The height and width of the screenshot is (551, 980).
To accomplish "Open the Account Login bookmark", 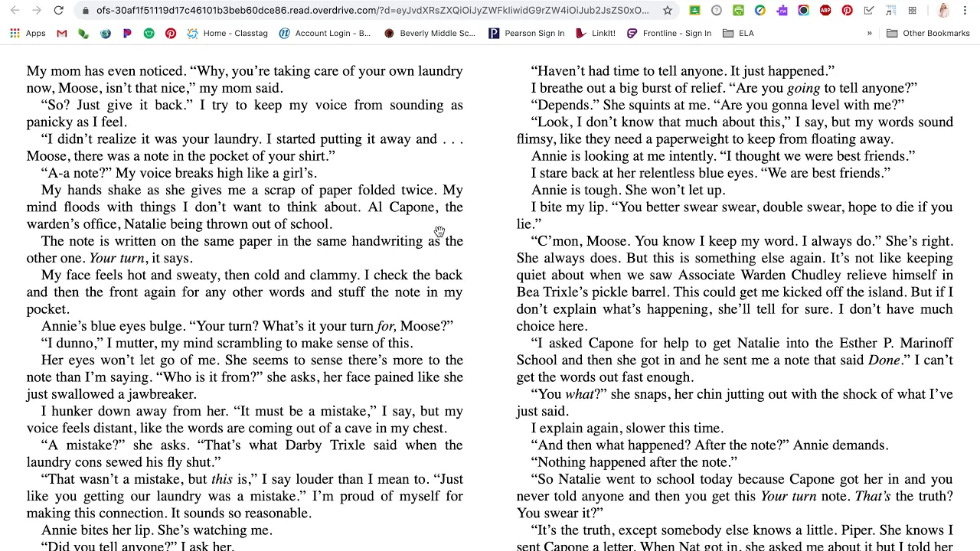I will pos(325,34).
